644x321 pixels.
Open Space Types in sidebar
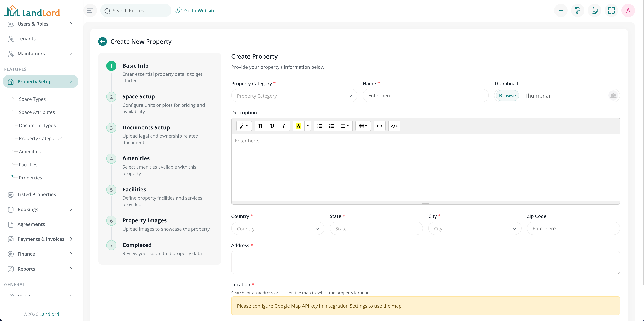coord(32,99)
